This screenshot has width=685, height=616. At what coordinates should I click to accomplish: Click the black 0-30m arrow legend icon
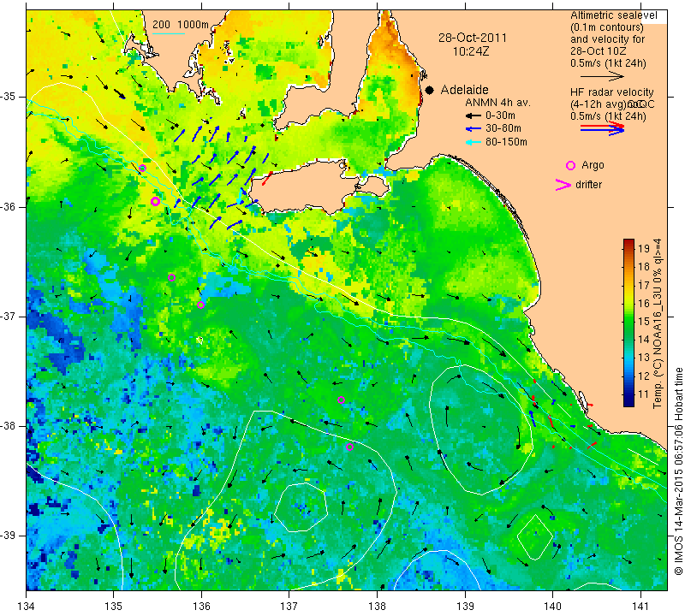[x=473, y=116]
